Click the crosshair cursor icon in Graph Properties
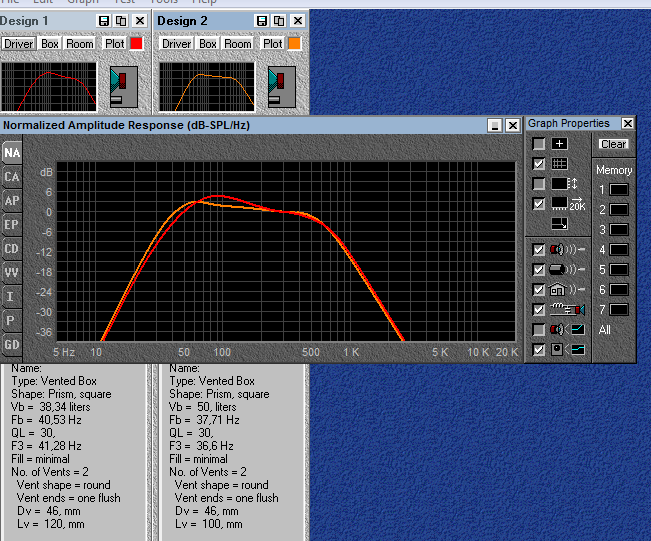Screen dimensions: 651x541 coord(560,144)
